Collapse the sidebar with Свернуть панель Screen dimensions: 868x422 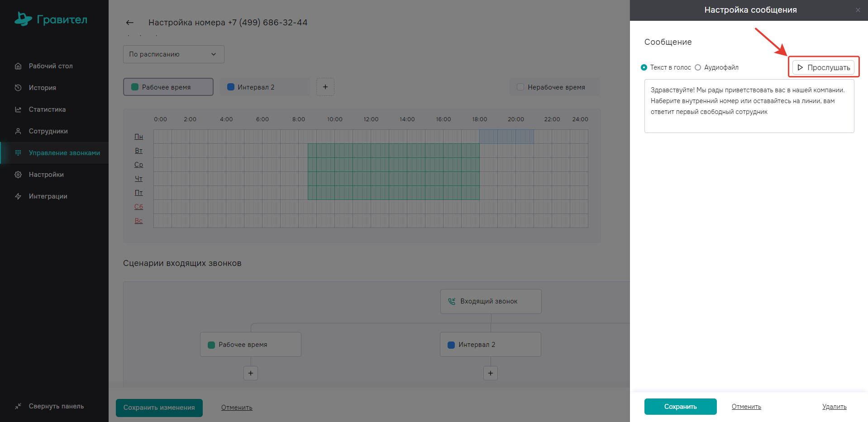[x=50, y=406]
